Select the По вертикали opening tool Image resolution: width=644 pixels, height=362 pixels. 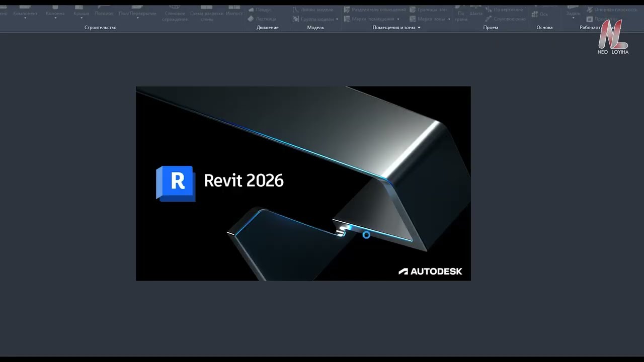tap(505, 10)
